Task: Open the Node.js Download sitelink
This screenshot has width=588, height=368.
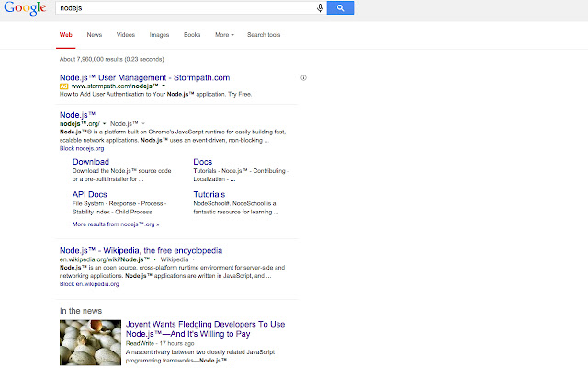Action: click(x=91, y=162)
